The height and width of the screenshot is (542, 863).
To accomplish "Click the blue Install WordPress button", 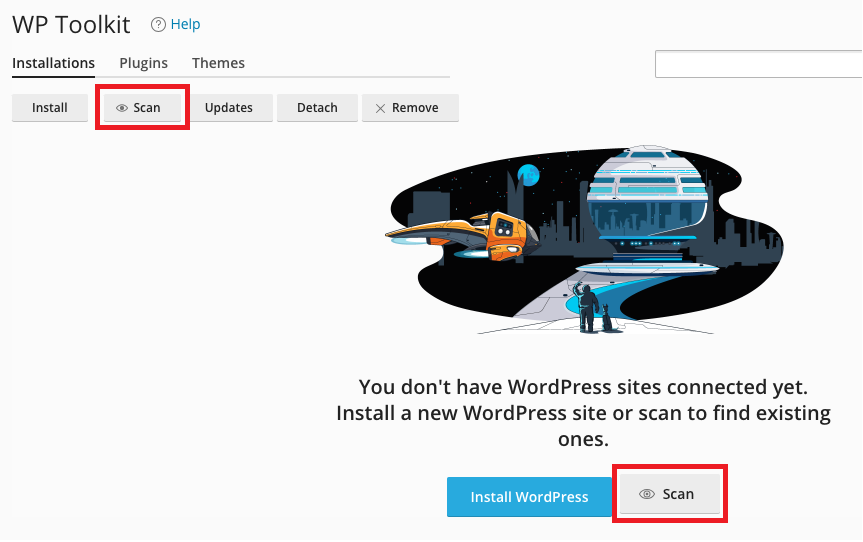I will [528, 496].
